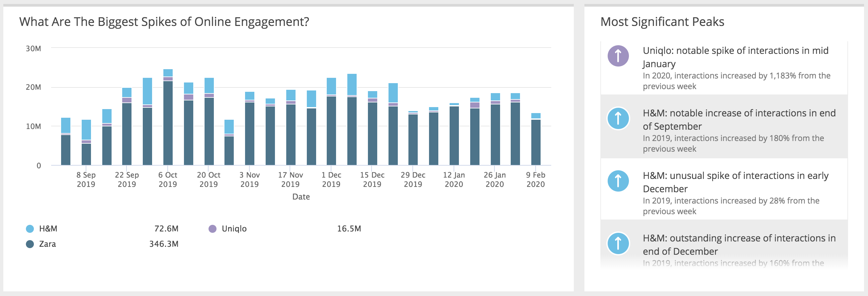The width and height of the screenshot is (868, 296).
Task: Click the 29 Dec 2019 bar
Action: pyautogui.click(x=413, y=138)
